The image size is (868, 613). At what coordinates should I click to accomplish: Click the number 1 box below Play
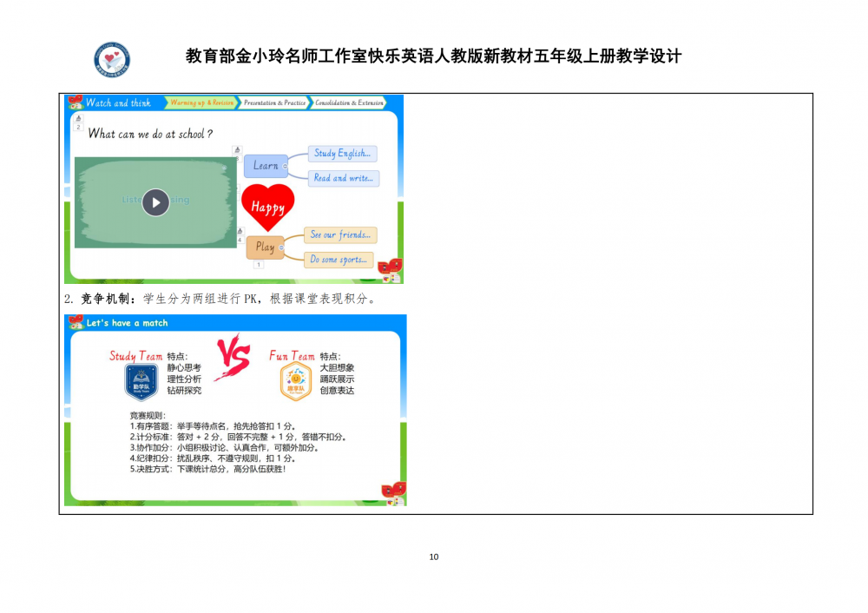point(258,265)
